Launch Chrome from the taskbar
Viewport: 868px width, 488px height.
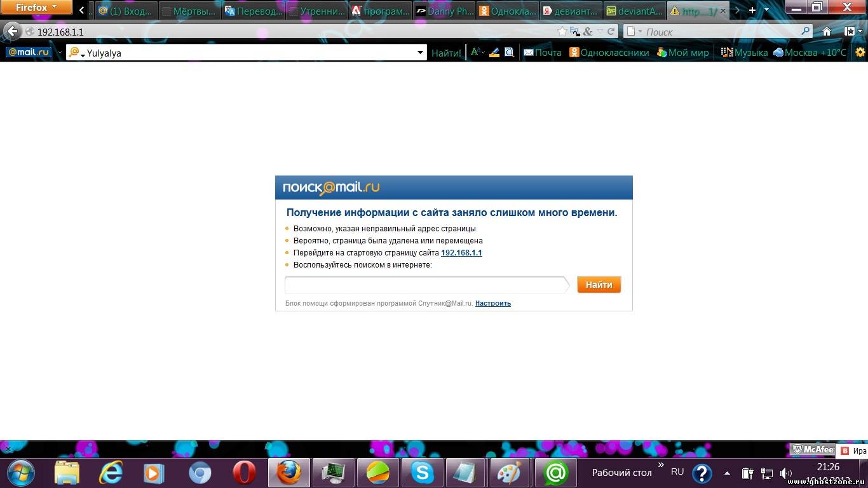pos(200,473)
